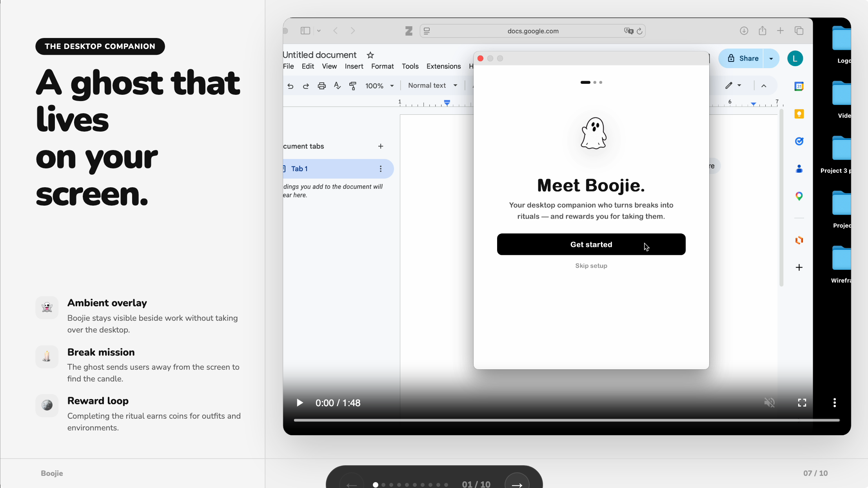Click the right indent marker on the ruler
868x488 pixels.
click(x=754, y=103)
